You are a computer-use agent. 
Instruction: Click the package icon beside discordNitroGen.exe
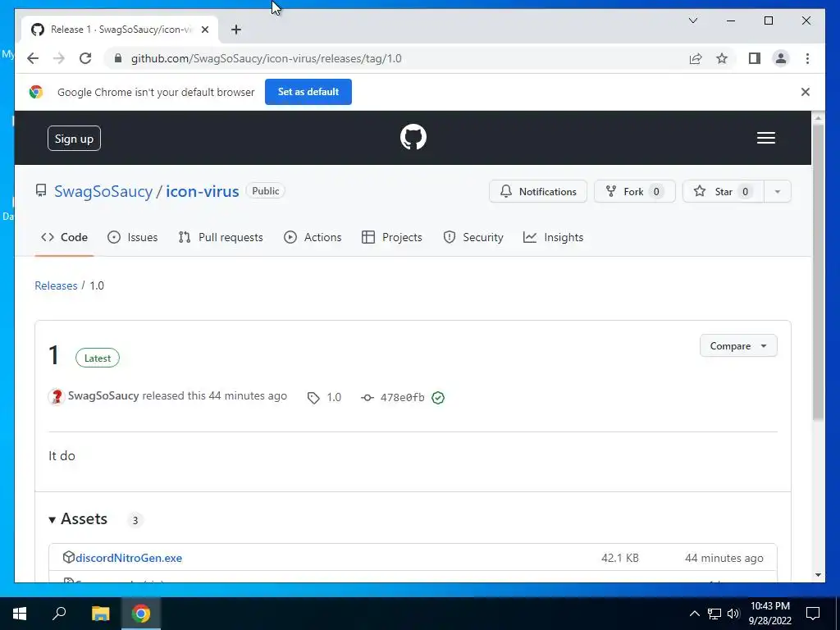(x=68, y=557)
